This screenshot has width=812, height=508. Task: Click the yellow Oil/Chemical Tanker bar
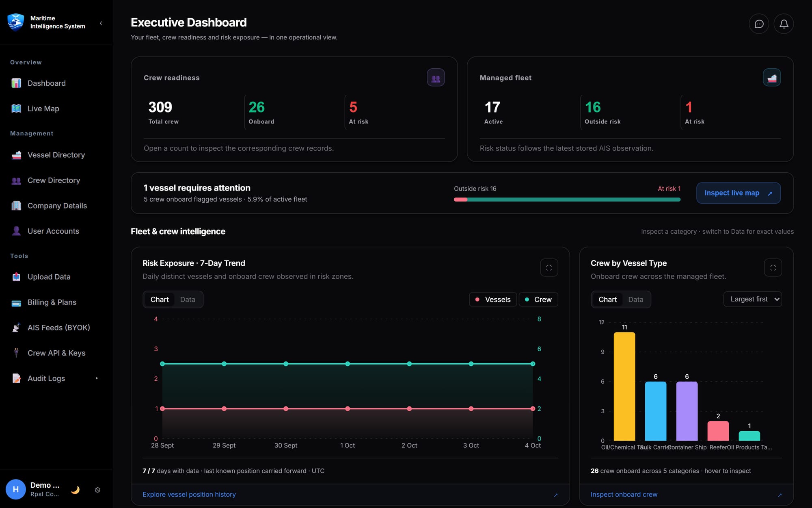click(624, 386)
